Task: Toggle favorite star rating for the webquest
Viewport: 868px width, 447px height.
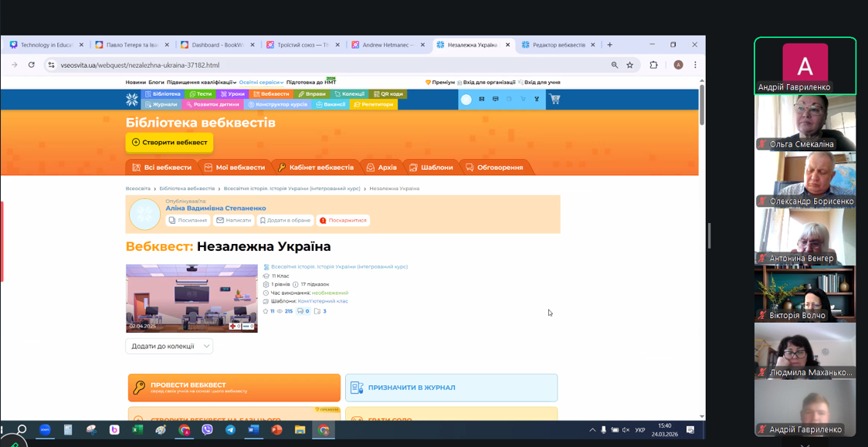Action: tap(266, 312)
